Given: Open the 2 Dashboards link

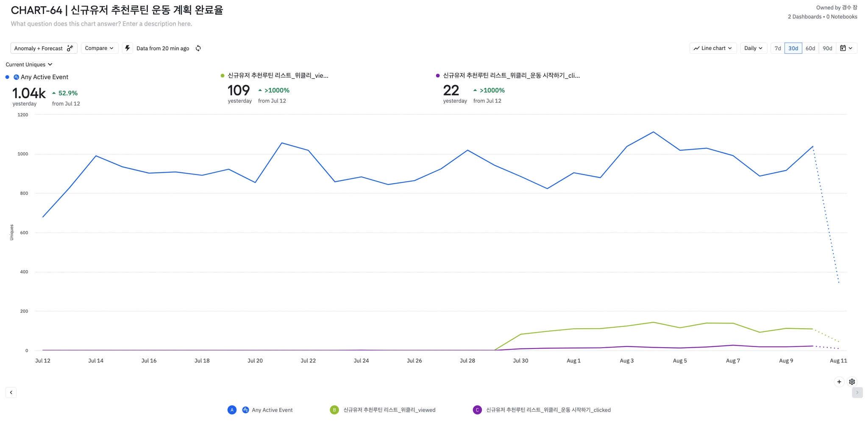Looking at the screenshot, I should 804,17.
